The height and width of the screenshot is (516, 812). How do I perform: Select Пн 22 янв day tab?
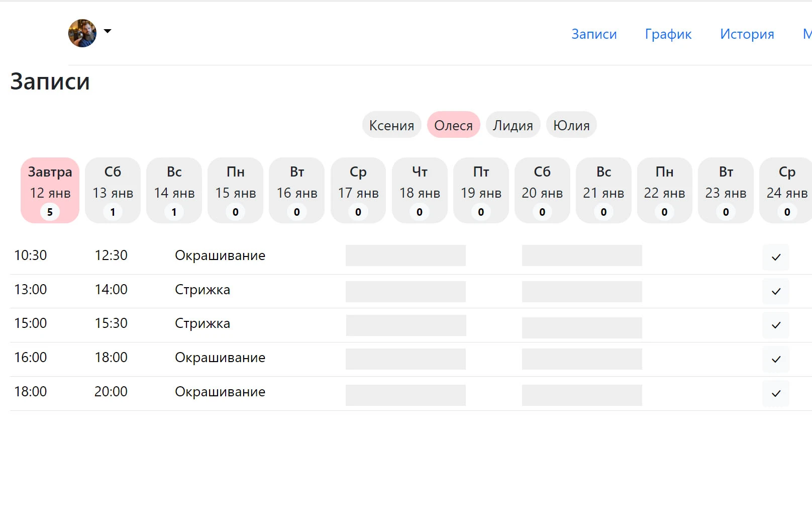click(664, 190)
